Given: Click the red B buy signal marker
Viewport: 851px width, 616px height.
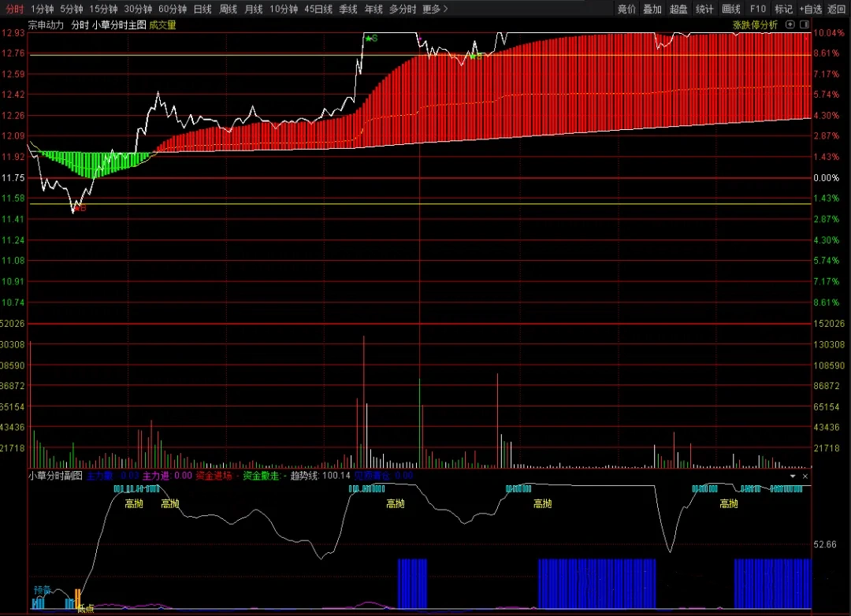Looking at the screenshot, I should tap(80, 209).
